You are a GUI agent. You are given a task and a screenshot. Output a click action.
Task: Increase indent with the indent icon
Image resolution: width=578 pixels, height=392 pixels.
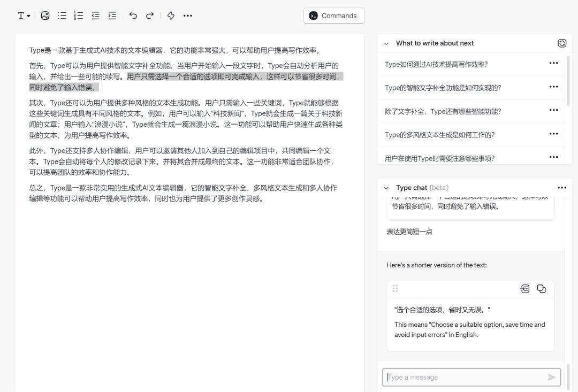click(112, 16)
